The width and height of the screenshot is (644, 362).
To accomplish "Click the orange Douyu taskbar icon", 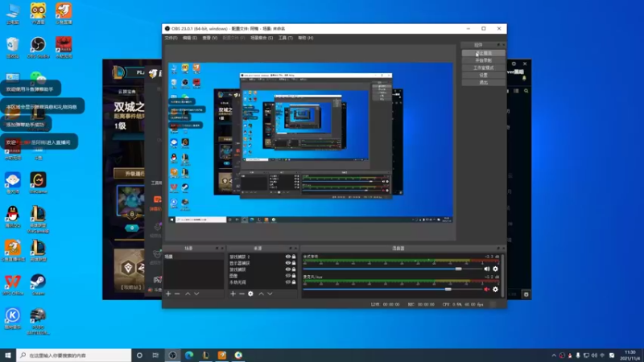I will tap(222, 355).
